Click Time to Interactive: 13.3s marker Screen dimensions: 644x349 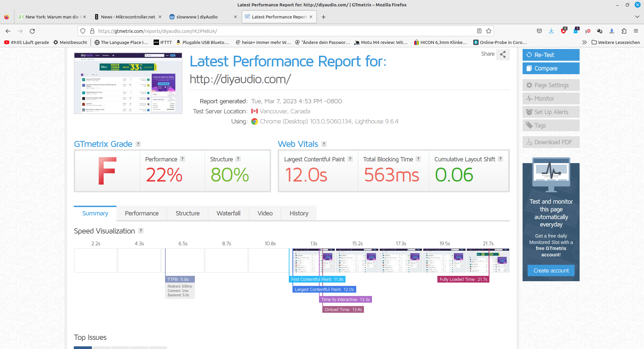pyautogui.click(x=345, y=299)
